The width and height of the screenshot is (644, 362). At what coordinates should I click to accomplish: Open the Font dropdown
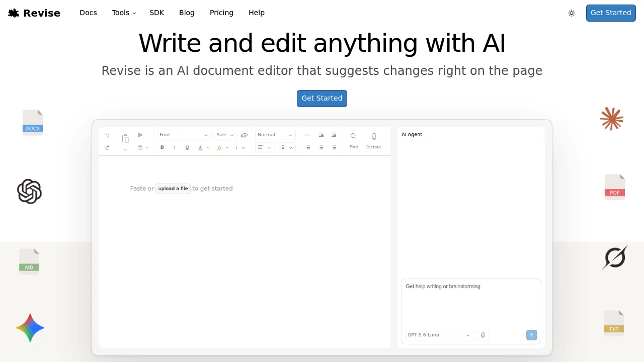coord(184,135)
